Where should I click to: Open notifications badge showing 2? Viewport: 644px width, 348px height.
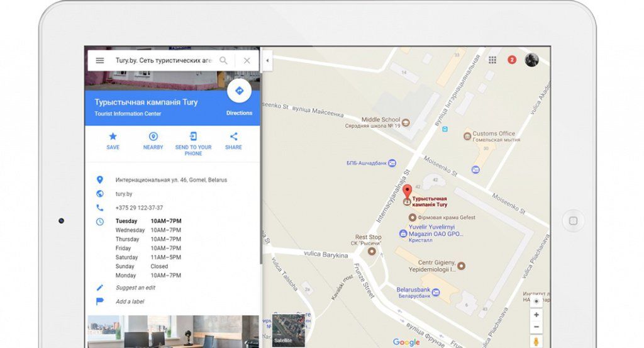coord(512,60)
